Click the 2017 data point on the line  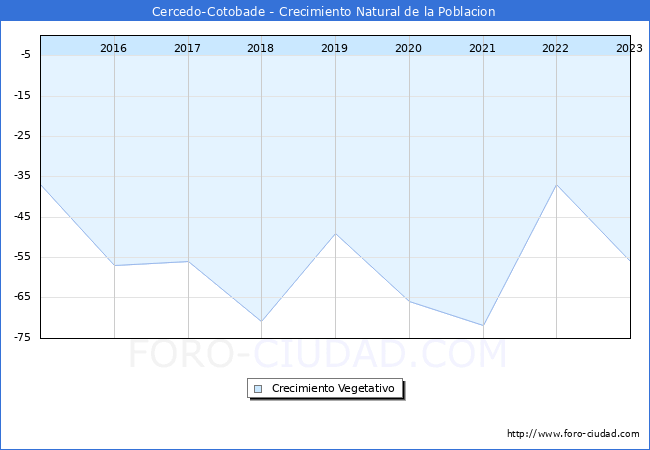[189, 261]
